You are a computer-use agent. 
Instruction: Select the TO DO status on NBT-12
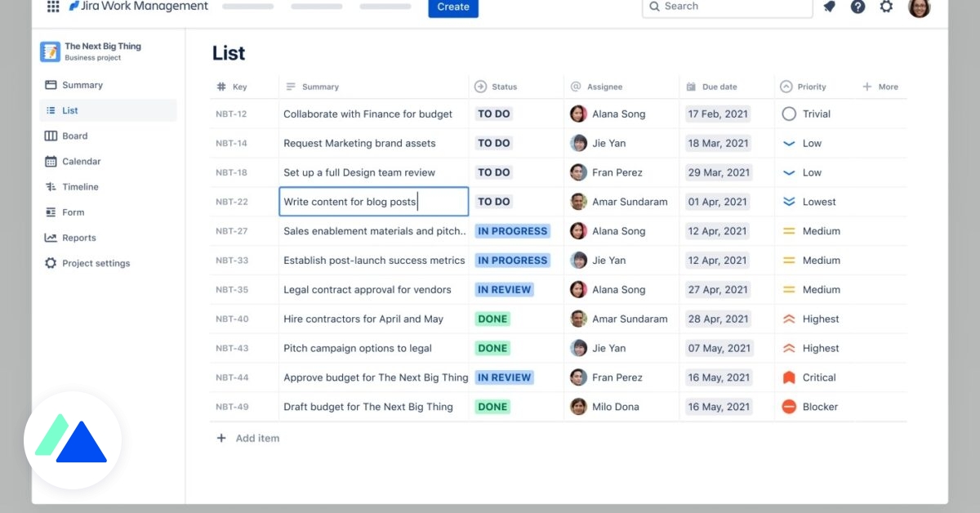493,114
